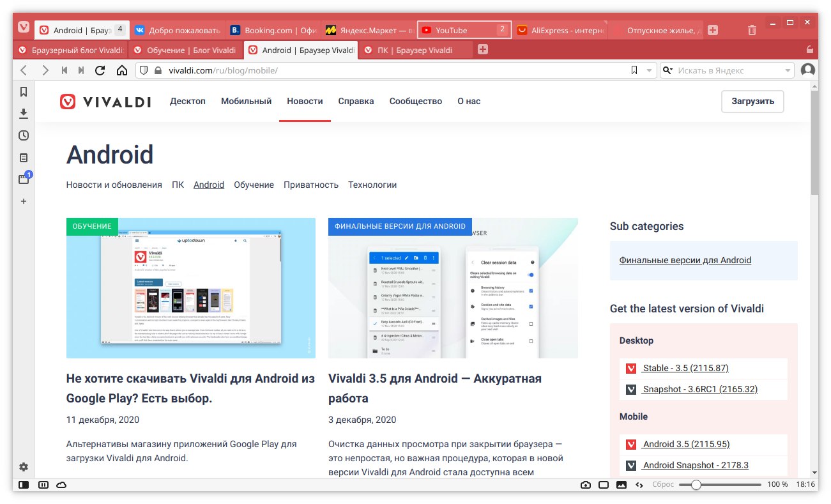Open the Сообщество site menu
831x504 pixels.
416,101
